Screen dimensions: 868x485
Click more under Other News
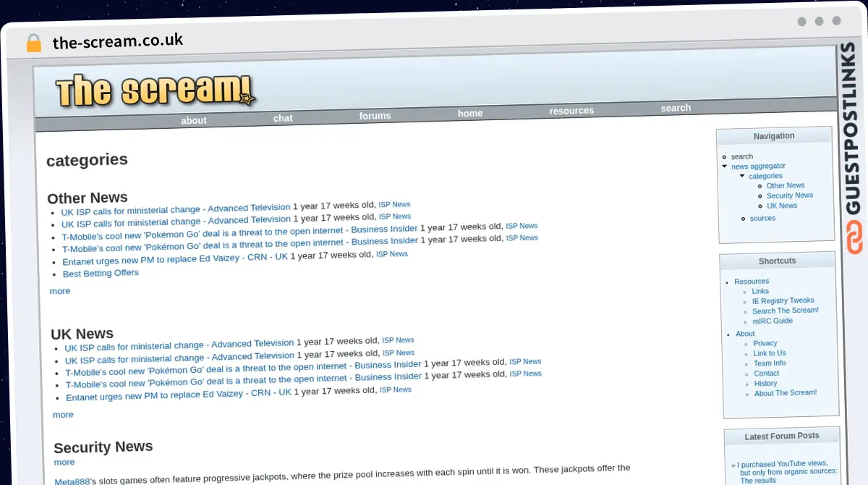point(60,291)
